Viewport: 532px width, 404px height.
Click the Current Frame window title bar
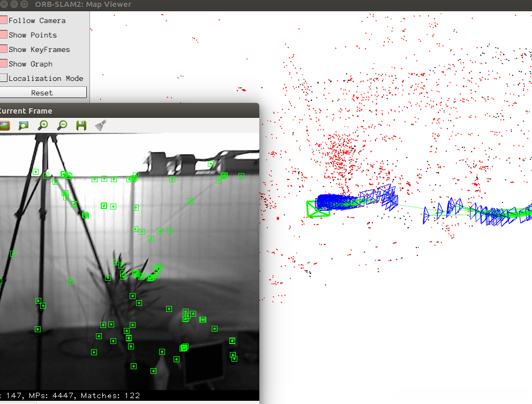click(x=129, y=110)
